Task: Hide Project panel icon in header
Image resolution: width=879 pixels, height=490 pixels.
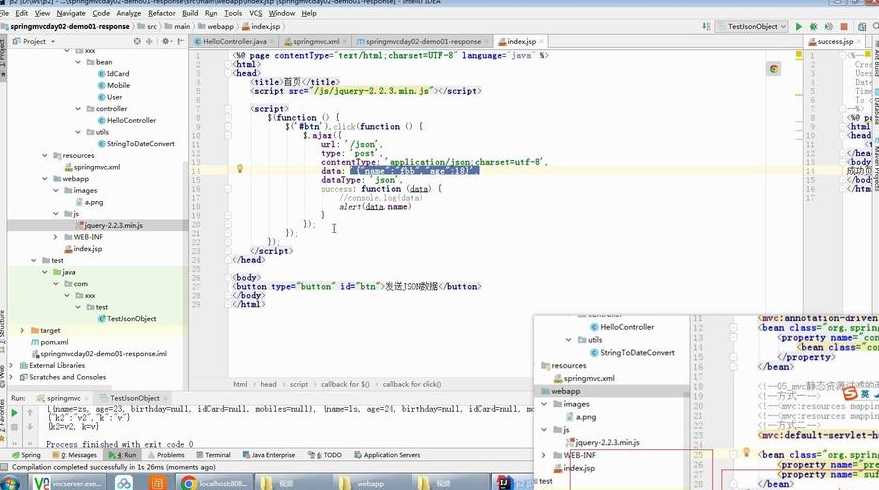Action: point(180,41)
